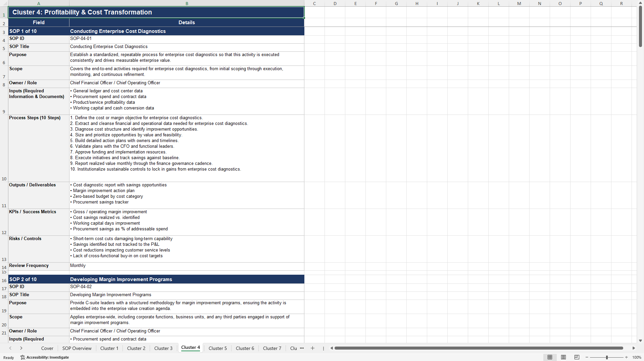Viewport: 644px width, 361px height.
Task: Click the Accessibility Investigate status icon
Action: point(45,357)
